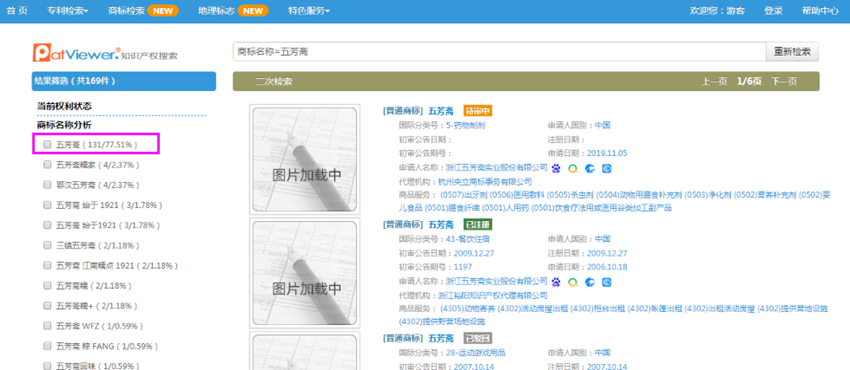Check the 五芳斋糯 (2/1.18%) checkbox
This screenshot has height=370, width=850.
click(x=47, y=285)
